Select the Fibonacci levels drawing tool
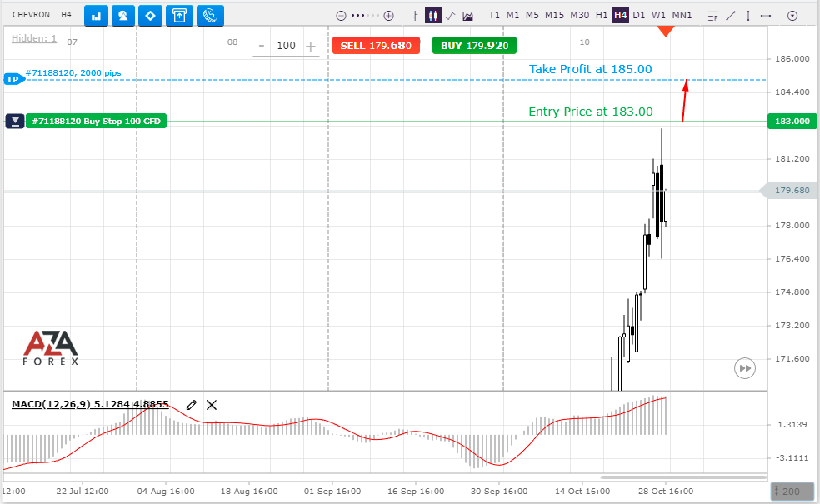 point(712,16)
